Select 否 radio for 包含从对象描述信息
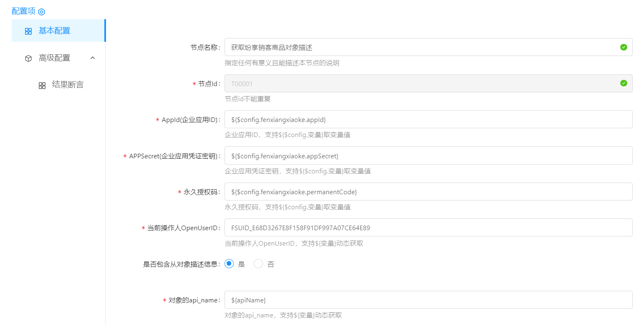 258,264
